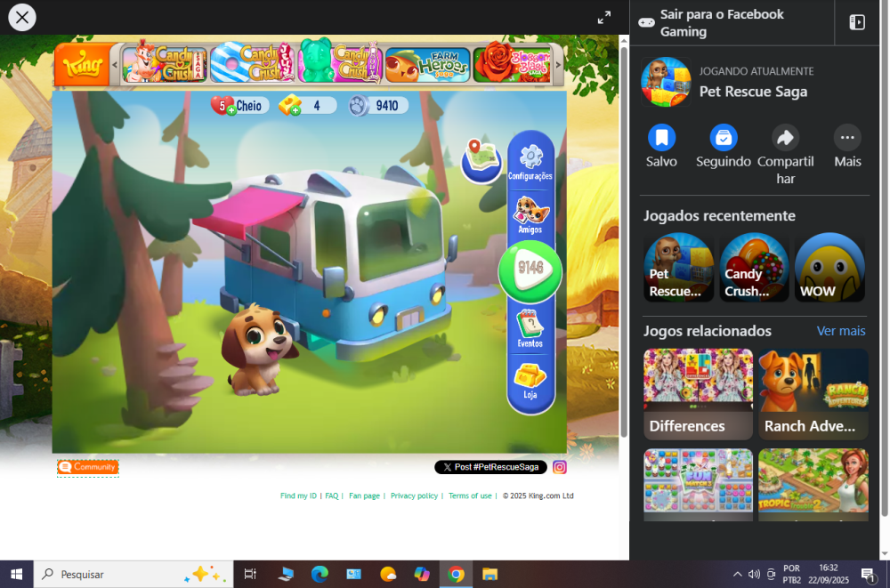
Task: Move the game banner list right
Action: click(x=558, y=65)
